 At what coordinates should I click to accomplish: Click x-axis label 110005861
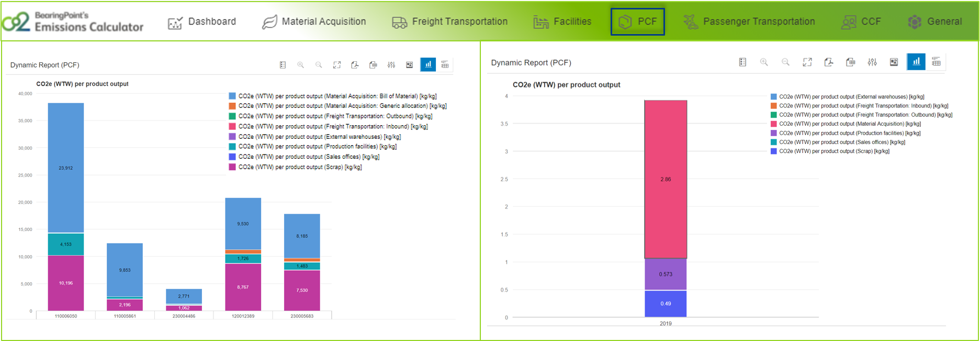click(x=125, y=316)
